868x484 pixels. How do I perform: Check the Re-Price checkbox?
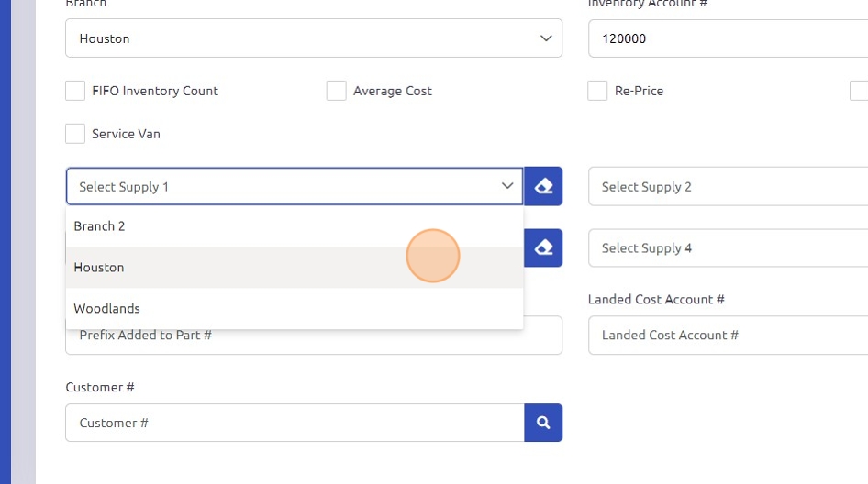[x=597, y=91]
